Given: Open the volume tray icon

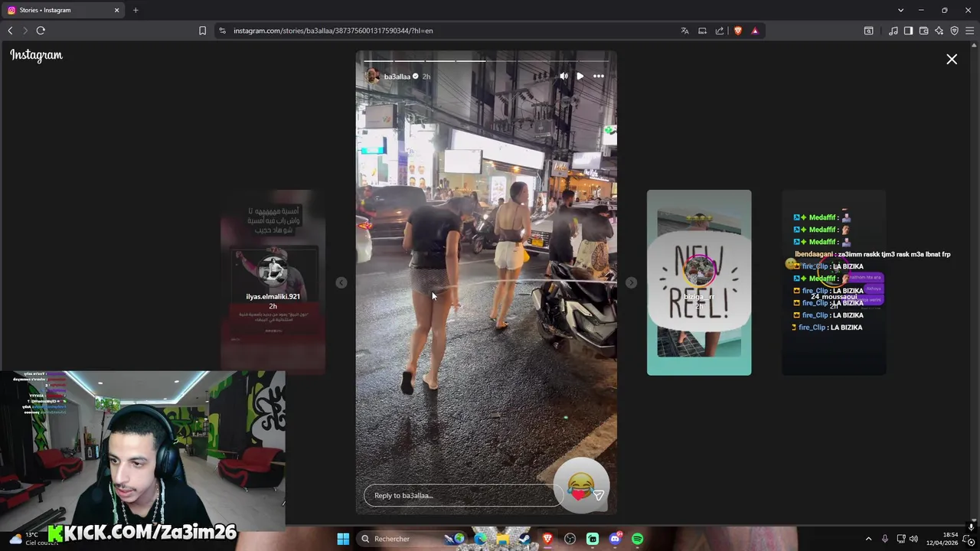Looking at the screenshot, I should (x=913, y=539).
